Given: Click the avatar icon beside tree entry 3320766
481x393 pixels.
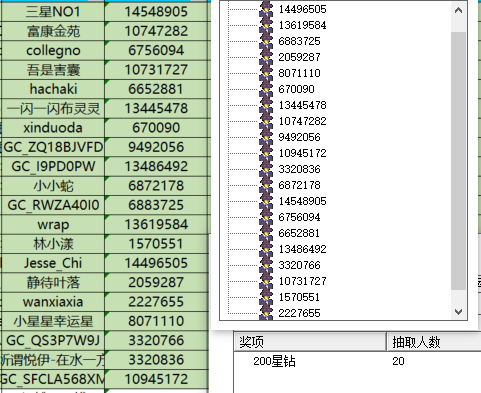Looking at the screenshot, I should pos(266,265).
